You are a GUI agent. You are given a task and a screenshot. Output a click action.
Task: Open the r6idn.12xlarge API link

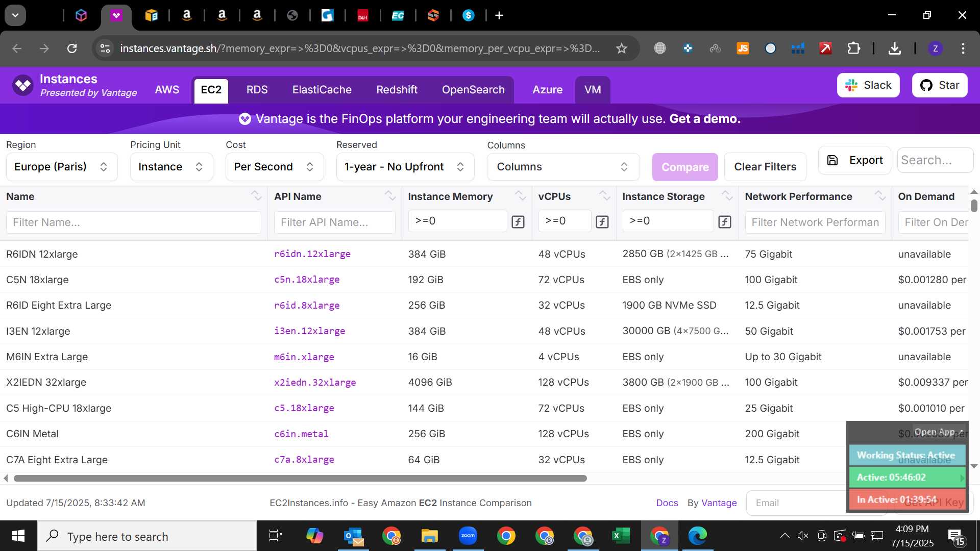(x=312, y=254)
